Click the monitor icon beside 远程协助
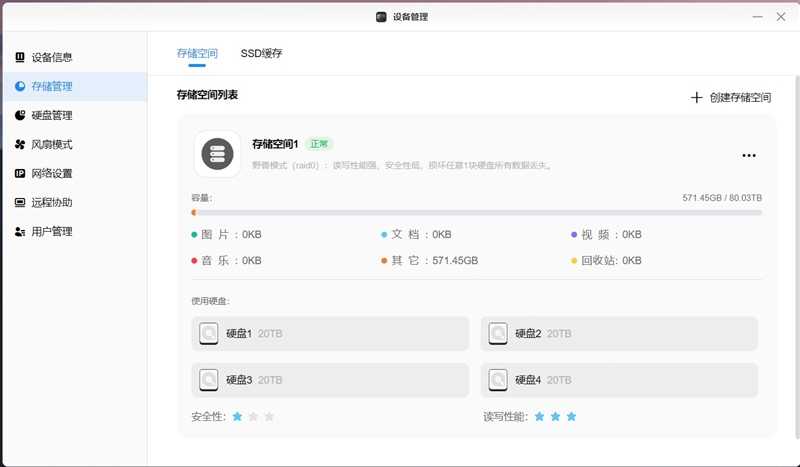This screenshot has width=800, height=467. (20, 203)
